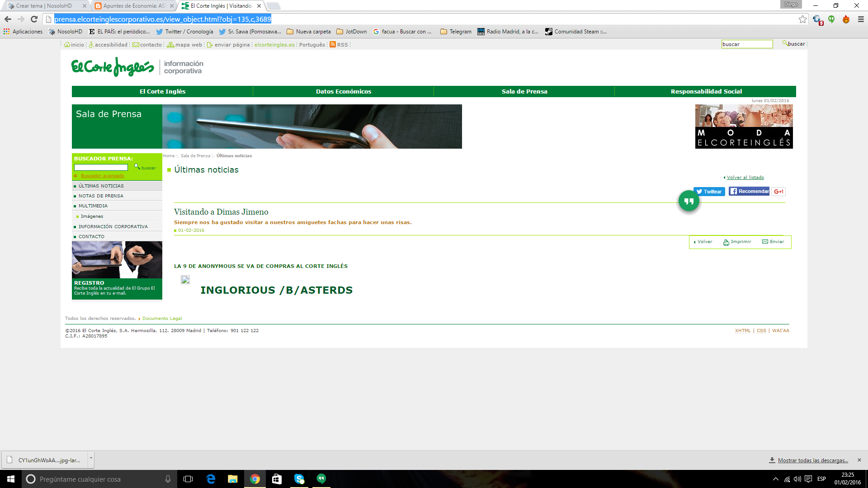Click the Imprimir printer link

click(x=737, y=242)
